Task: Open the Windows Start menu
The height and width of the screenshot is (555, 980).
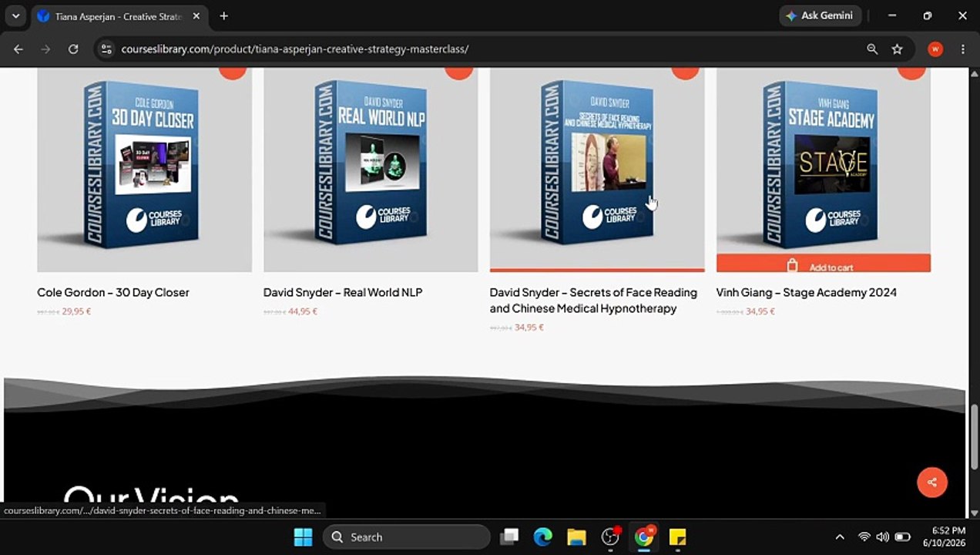Action: 304,537
